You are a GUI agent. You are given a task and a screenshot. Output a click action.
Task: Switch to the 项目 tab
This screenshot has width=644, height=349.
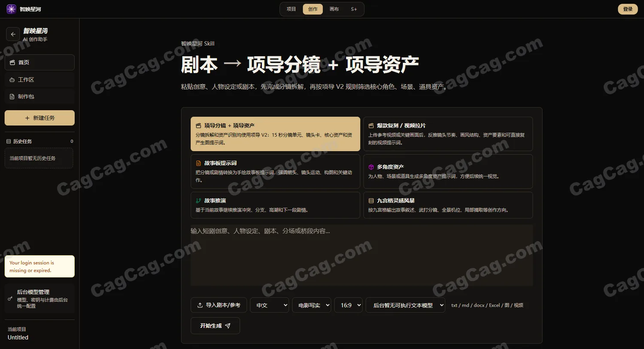[292, 9]
